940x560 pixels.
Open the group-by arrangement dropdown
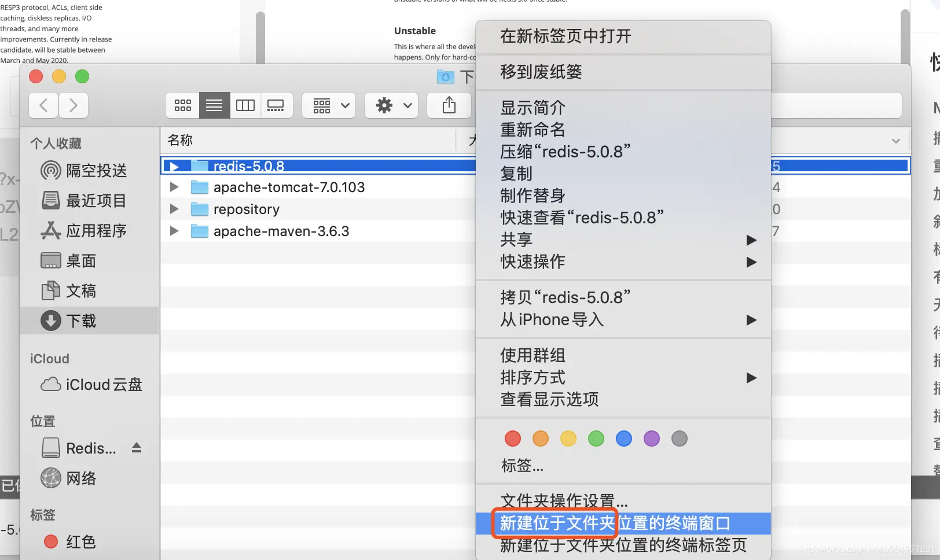329,105
